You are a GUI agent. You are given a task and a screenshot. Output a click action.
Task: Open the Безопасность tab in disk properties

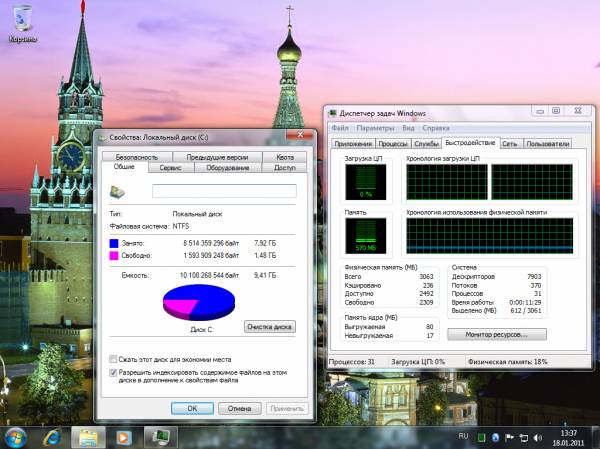137,157
